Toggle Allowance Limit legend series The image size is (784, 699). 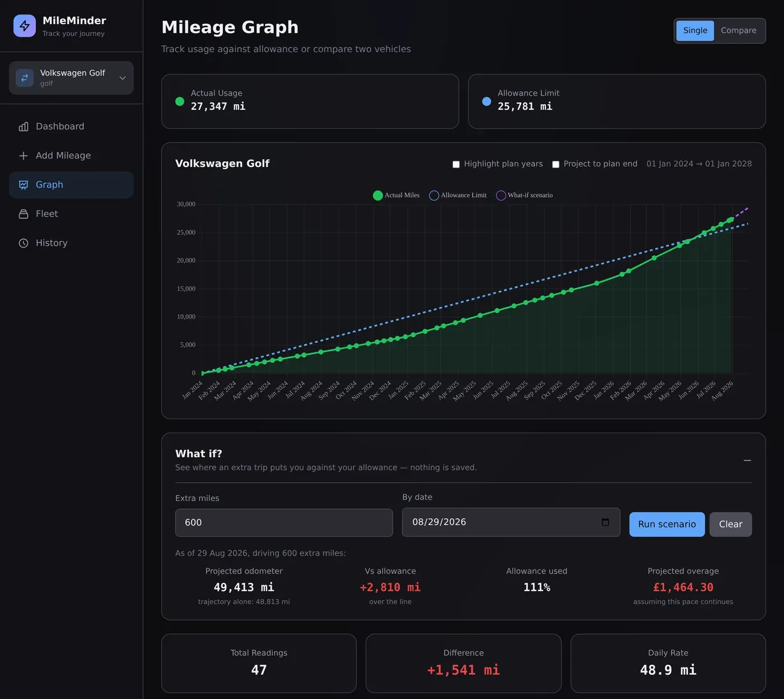click(458, 195)
